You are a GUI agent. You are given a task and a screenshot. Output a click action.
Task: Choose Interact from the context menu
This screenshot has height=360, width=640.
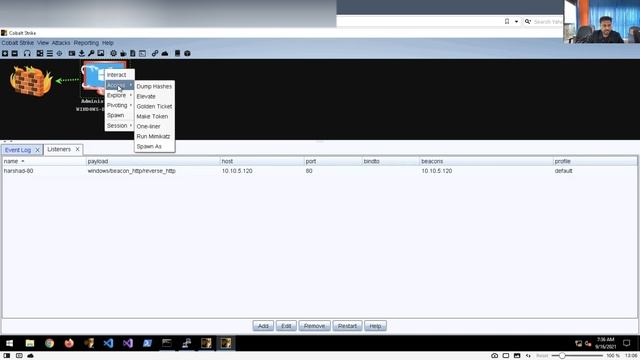pos(120,75)
